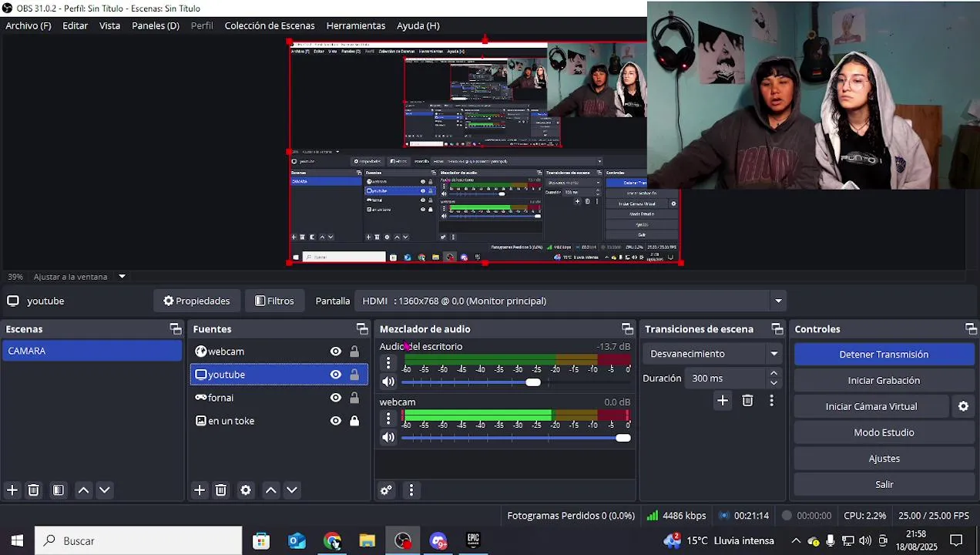Decrease transition duration stepper down
This screenshot has height=555, width=980.
click(774, 383)
